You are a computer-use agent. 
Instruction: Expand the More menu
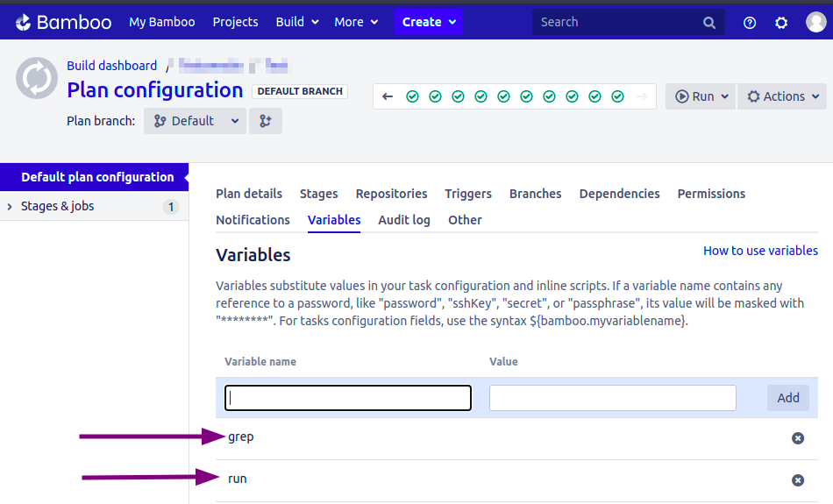click(356, 22)
